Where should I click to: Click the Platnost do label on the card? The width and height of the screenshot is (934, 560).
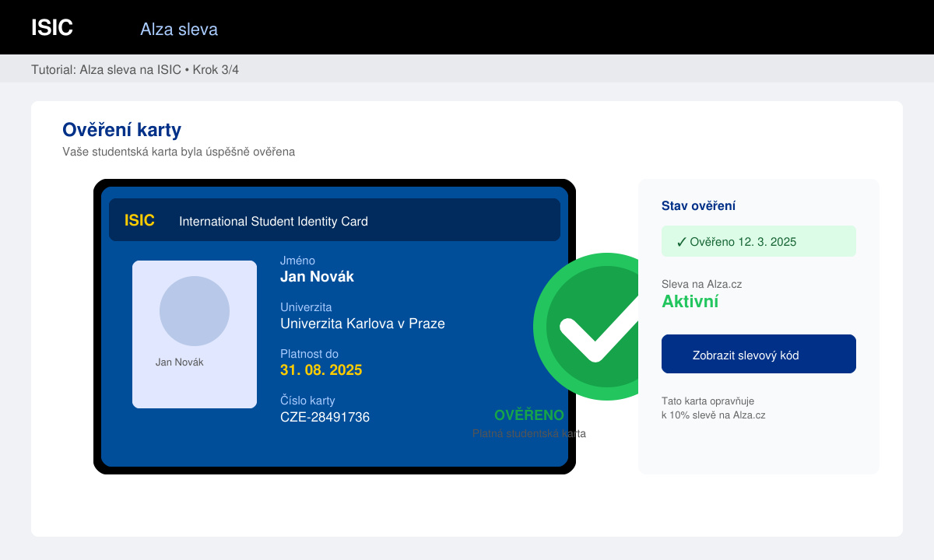pos(309,354)
